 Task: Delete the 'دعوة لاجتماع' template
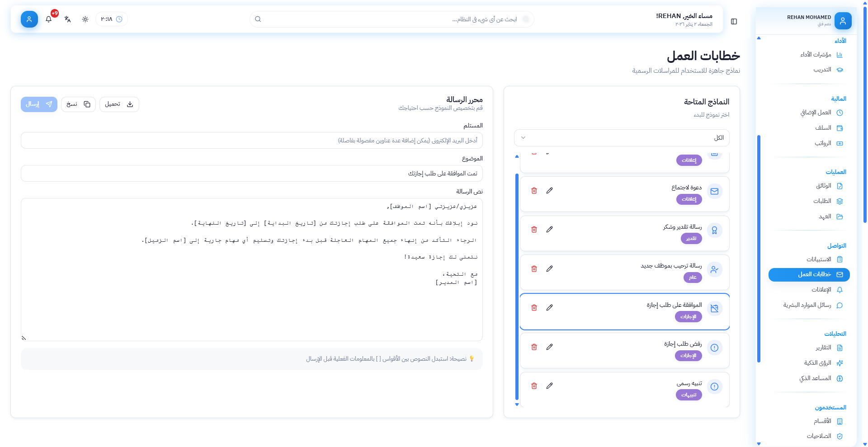[534, 191]
